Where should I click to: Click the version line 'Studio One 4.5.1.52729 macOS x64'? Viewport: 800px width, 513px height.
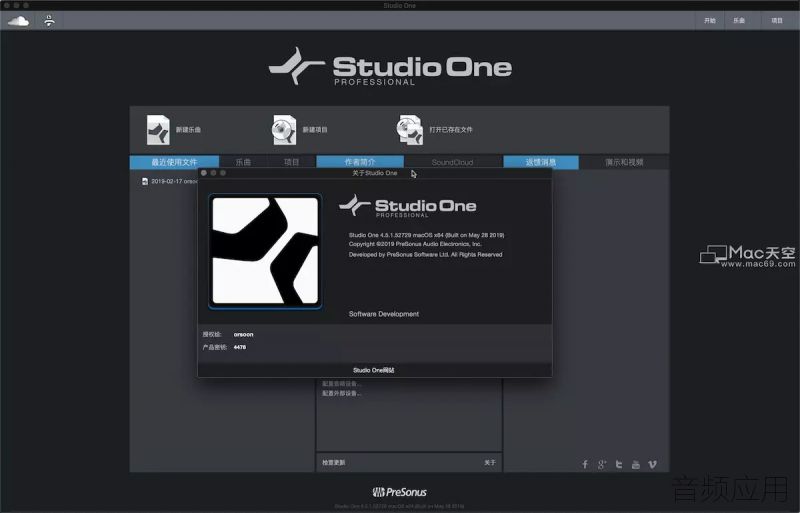427,235
